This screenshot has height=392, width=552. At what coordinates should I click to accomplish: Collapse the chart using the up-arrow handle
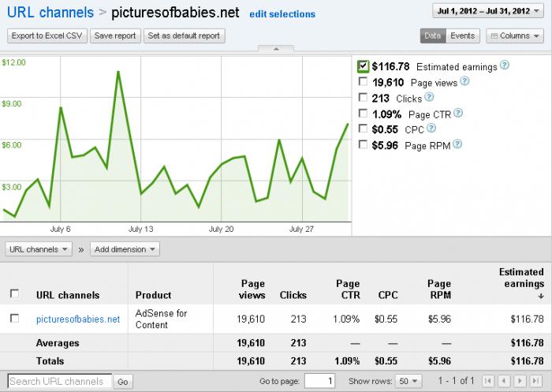click(x=276, y=49)
